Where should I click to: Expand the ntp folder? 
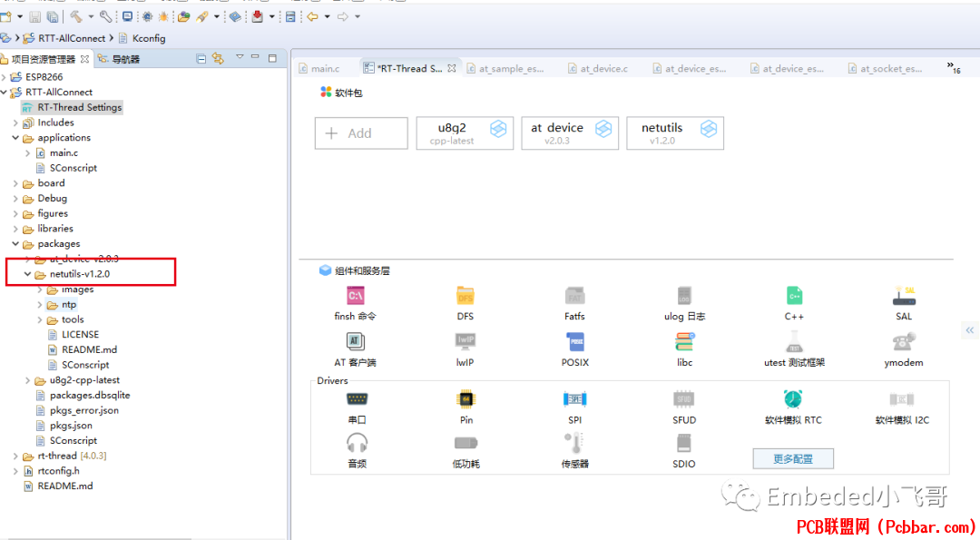[40, 304]
